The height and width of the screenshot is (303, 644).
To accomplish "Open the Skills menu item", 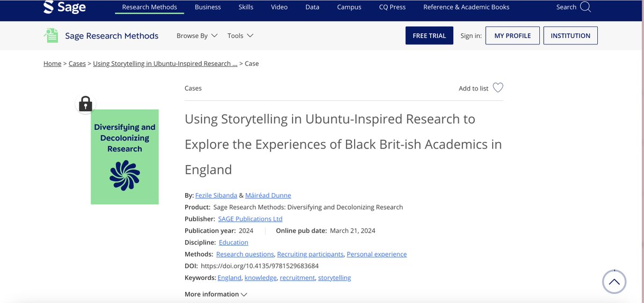I will coord(247,7).
